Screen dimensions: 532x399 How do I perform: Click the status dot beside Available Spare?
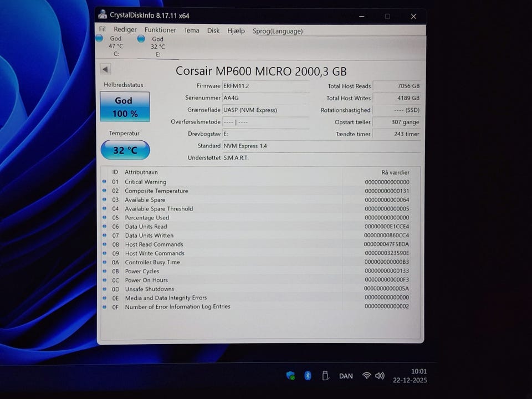pyautogui.click(x=104, y=199)
